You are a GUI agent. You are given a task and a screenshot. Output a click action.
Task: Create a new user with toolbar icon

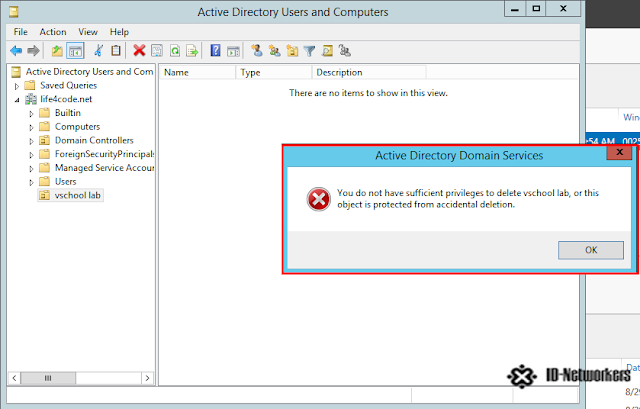(257, 51)
